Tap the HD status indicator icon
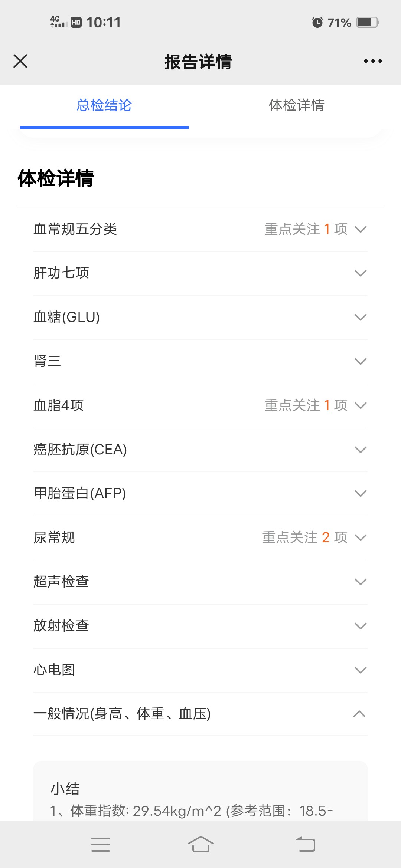401x868 pixels. [x=76, y=23]
